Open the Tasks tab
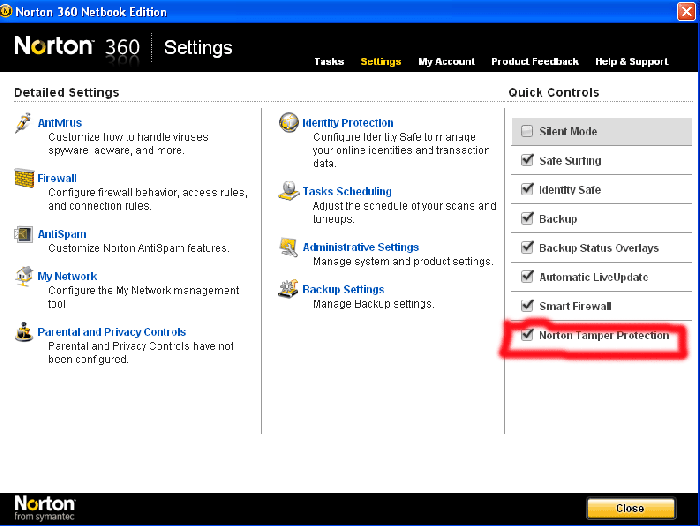Screen dimensions: 700x526 tap(329, 62)
